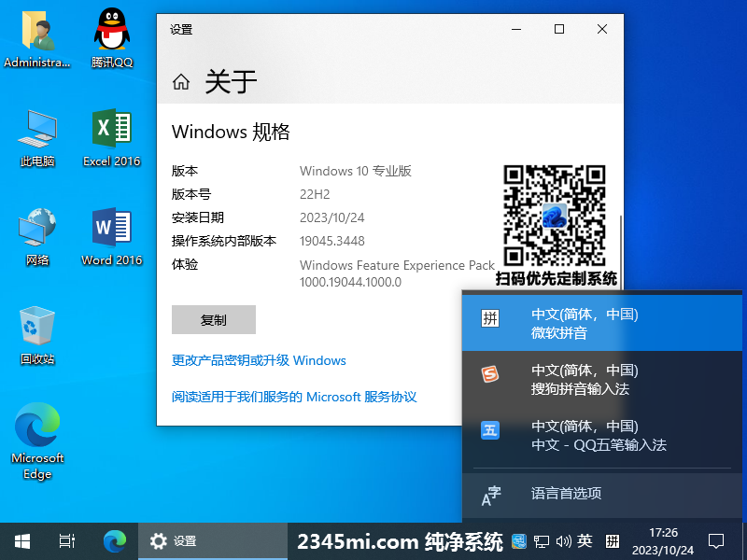The height and width of the screenshot is (560, 747).
Task: Open the Windows Start menu
Action: coord(21,540)
